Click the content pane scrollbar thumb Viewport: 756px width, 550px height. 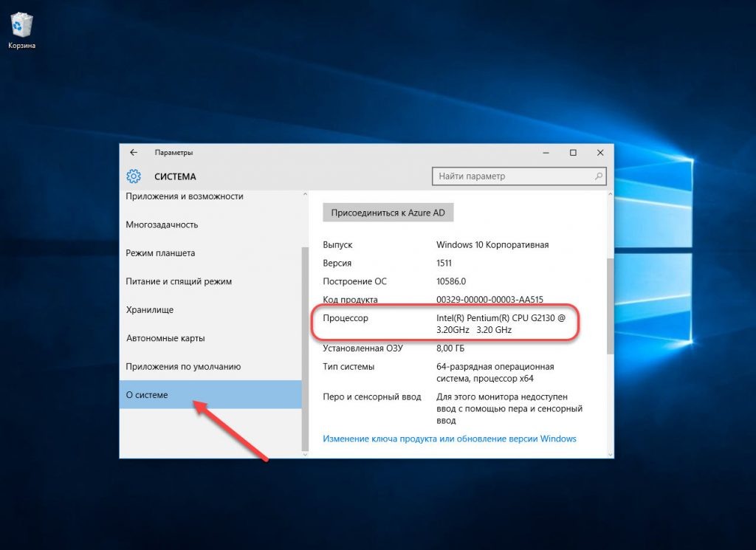tap(611, 306)
